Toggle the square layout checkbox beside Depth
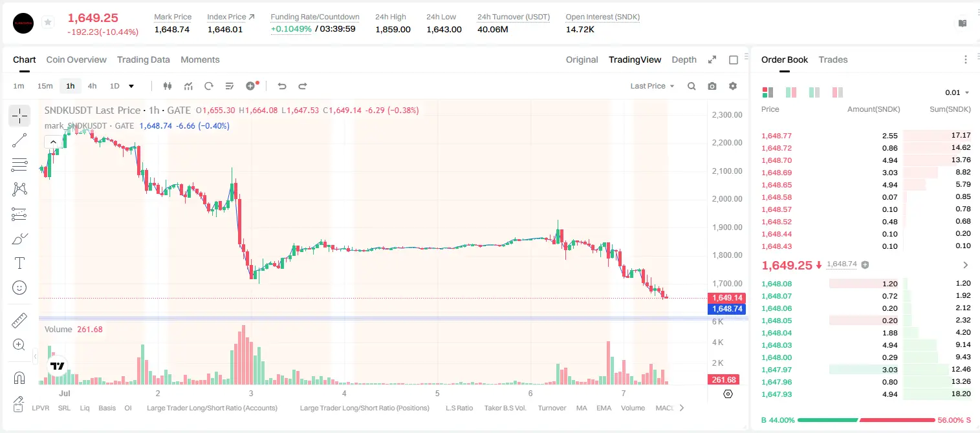980x433 pixels. pos(734,59)
